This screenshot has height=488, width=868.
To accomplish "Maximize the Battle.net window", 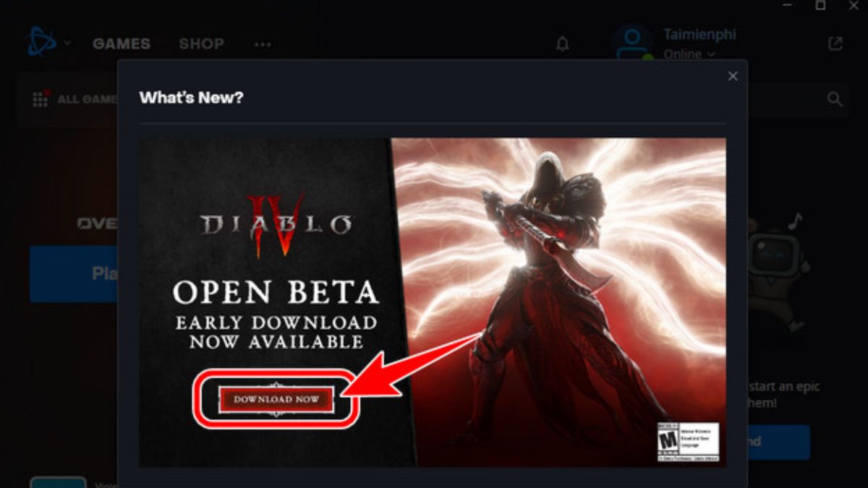I will tap(820, 6).
